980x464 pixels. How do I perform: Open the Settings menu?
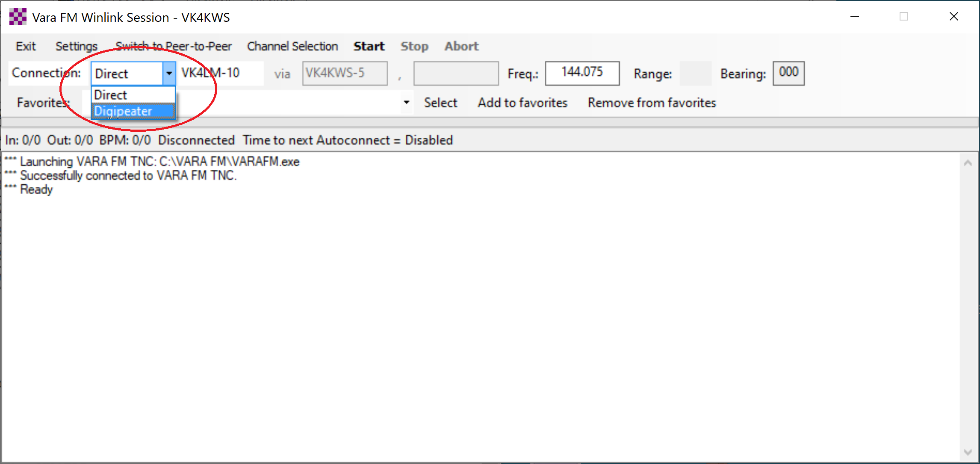click(77, 46)
